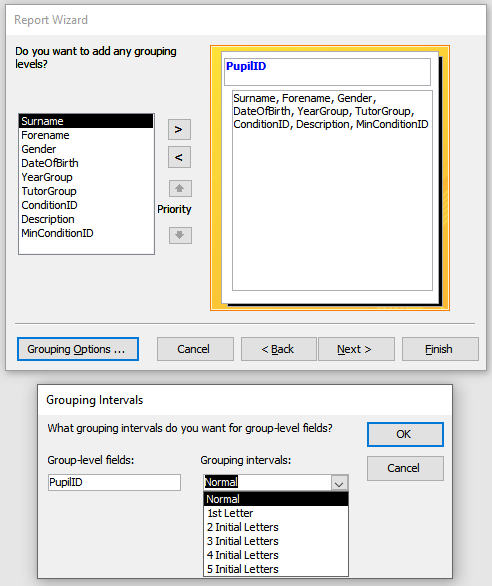Click the PupilID group-level field box
492x586 pixels.
(x=114, y=482)
